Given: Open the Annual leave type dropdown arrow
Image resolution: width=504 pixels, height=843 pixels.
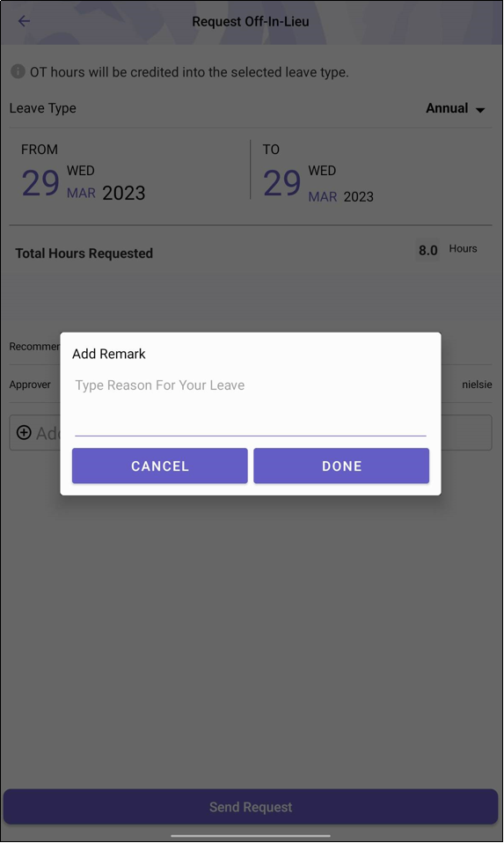Looking at the screenshot, I should coord(480,110).
